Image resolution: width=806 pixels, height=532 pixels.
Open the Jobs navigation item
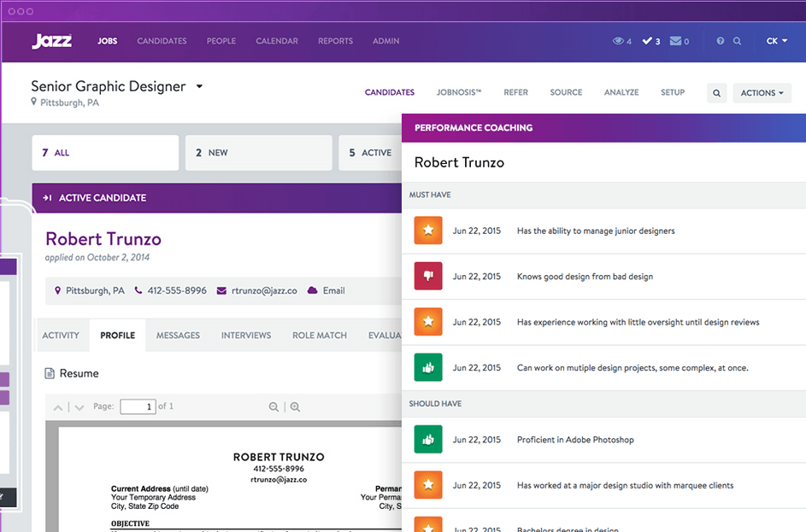pos(108,41)
